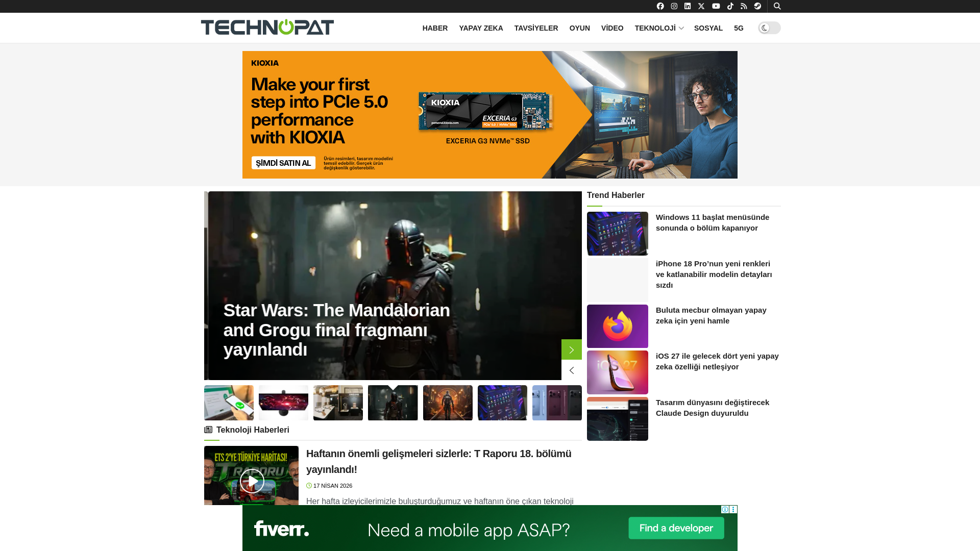Go home via the Technopat logo
The width and height of the screenshot is (980, 551).
(267, 27)
